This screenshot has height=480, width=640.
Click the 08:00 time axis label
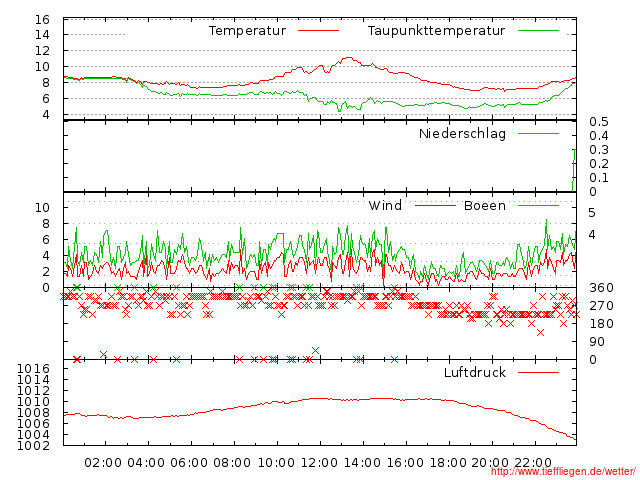(x=232, y=463)
